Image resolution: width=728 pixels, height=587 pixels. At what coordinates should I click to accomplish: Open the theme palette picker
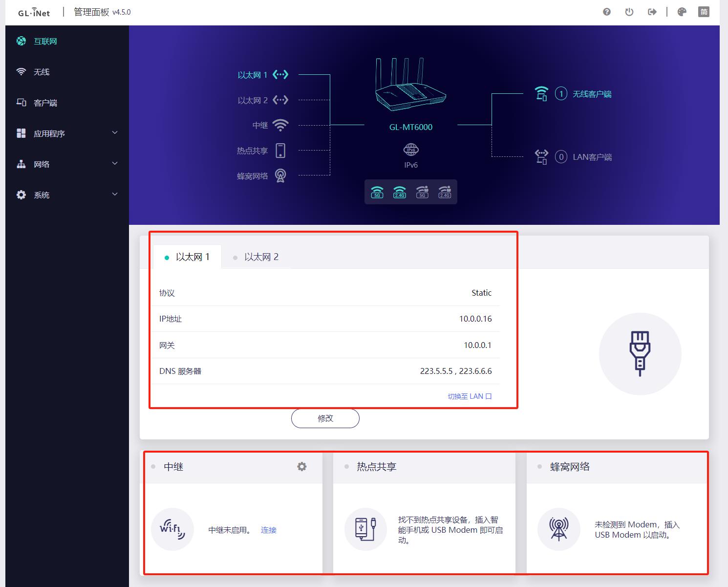(x=682, y=12)
